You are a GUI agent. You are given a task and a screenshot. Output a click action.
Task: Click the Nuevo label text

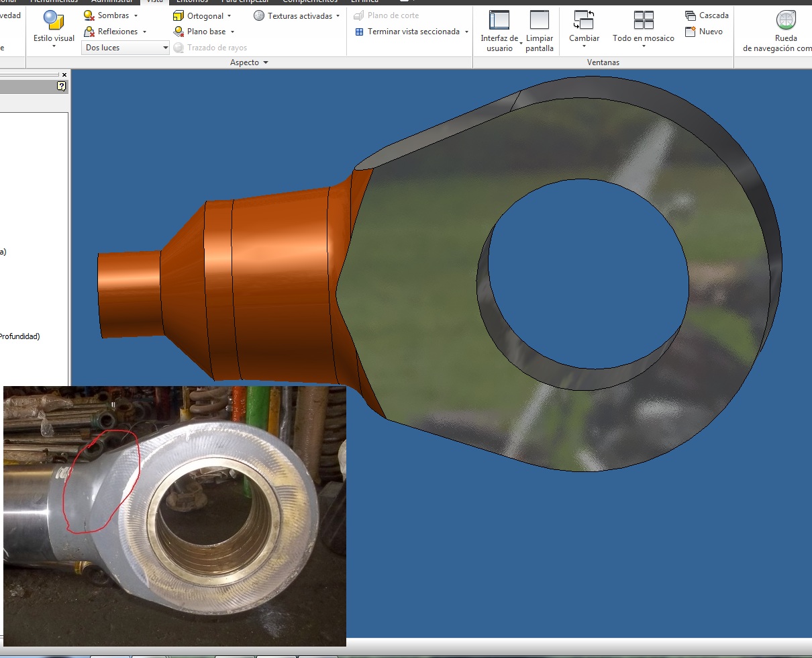pos(711,32)
